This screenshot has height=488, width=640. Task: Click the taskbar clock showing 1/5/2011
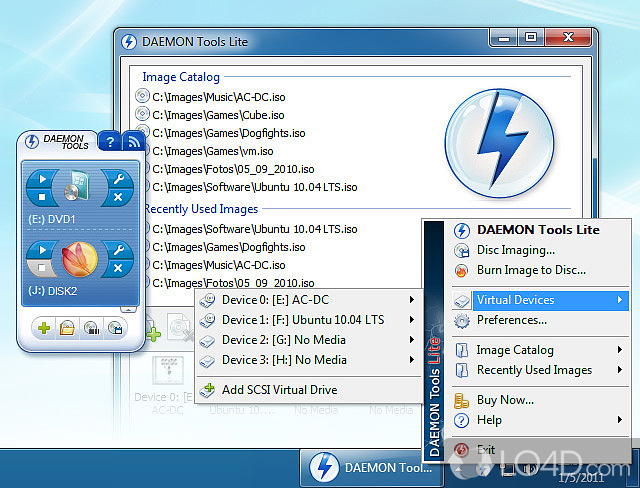click(x=580, y=478)
